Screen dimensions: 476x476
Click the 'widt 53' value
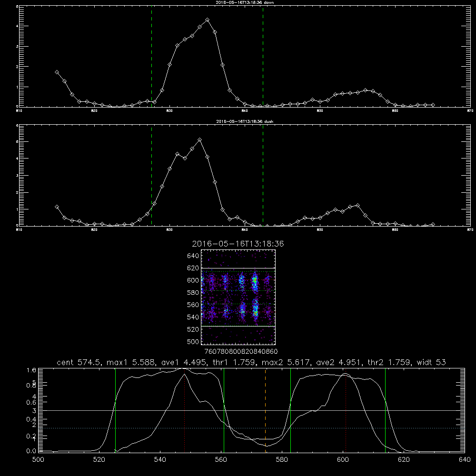[x=431, y=362]
